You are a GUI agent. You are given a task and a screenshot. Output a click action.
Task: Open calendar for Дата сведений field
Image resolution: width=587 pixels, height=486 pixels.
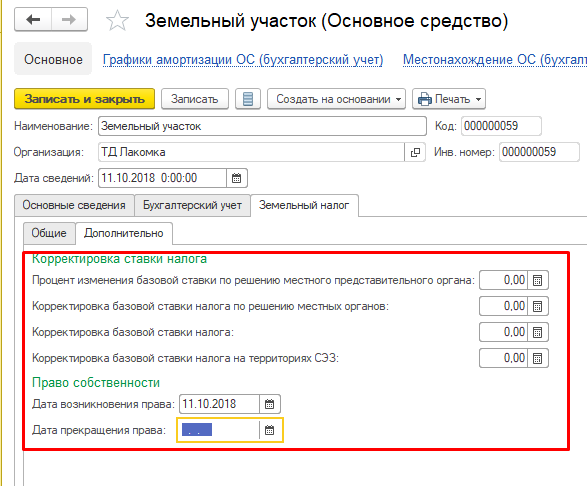coord(237,178)
